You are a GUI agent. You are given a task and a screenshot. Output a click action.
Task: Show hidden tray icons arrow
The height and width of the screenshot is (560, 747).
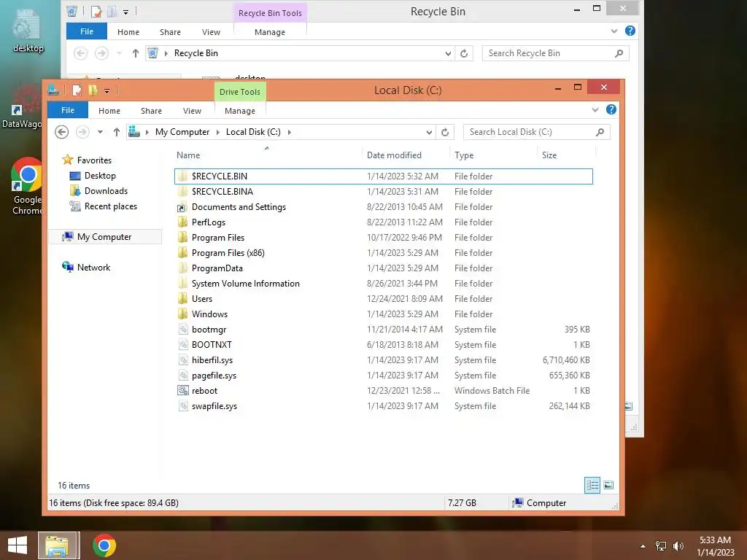(643, 546)
